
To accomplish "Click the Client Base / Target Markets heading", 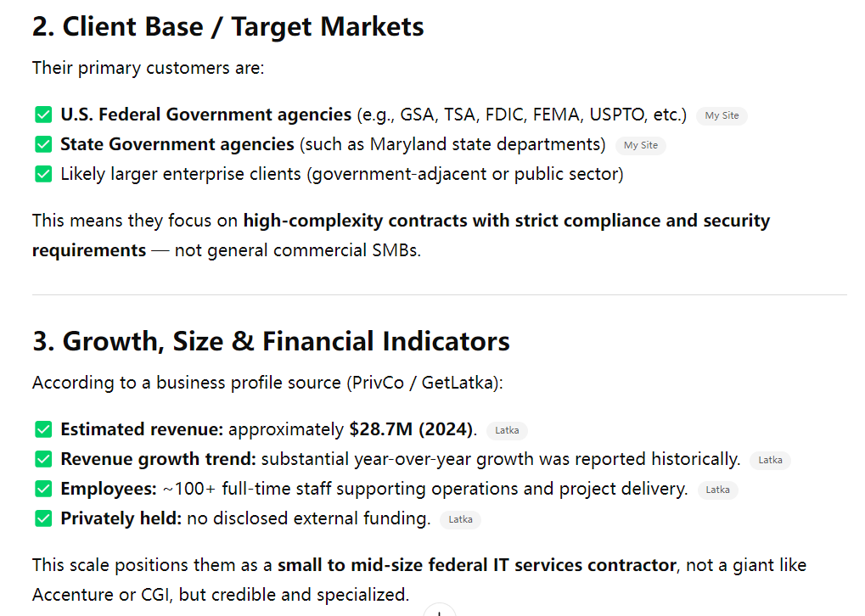I will point(227,26).
